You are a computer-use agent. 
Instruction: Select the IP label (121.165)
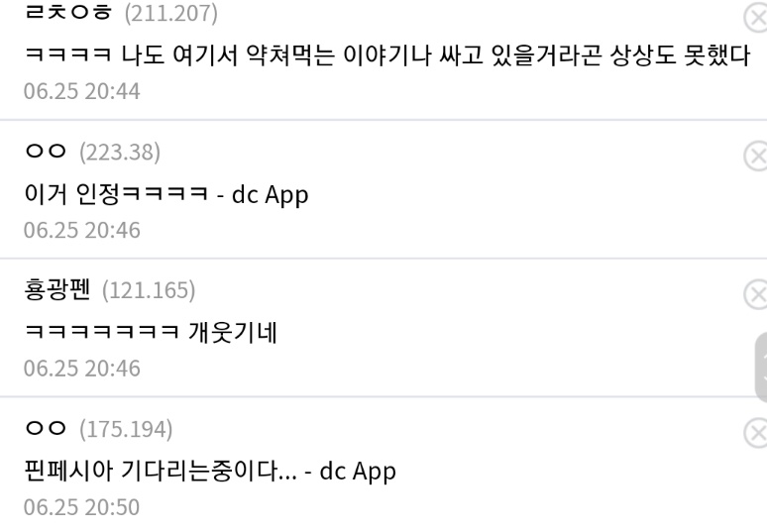149,290
